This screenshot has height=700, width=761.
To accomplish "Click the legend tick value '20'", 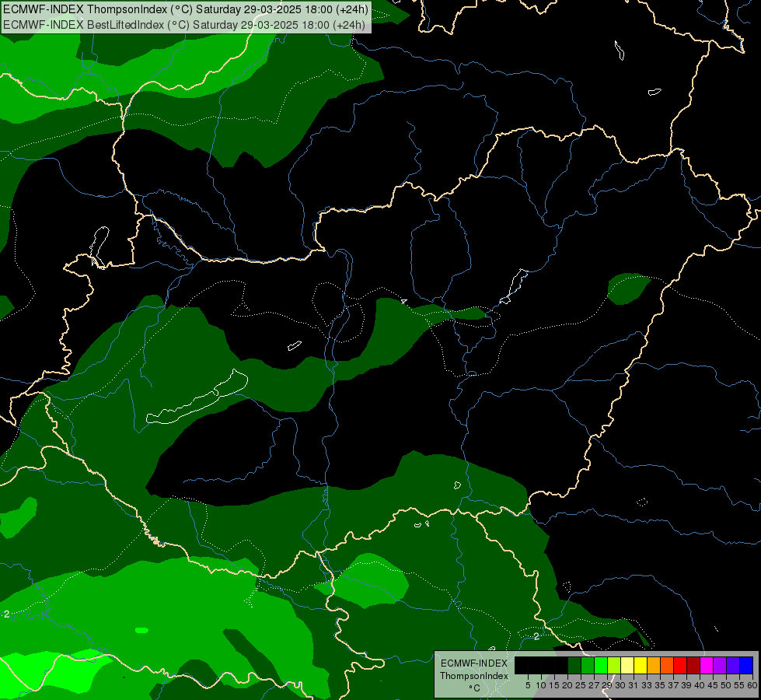I will pyautogui.click(x=567, y=685).
